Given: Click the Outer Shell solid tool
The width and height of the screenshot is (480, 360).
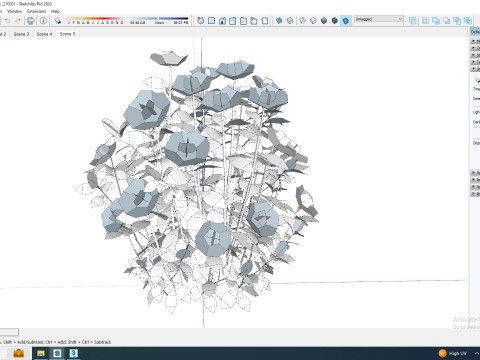Looking at the screenshot, I should coord(413,21).
